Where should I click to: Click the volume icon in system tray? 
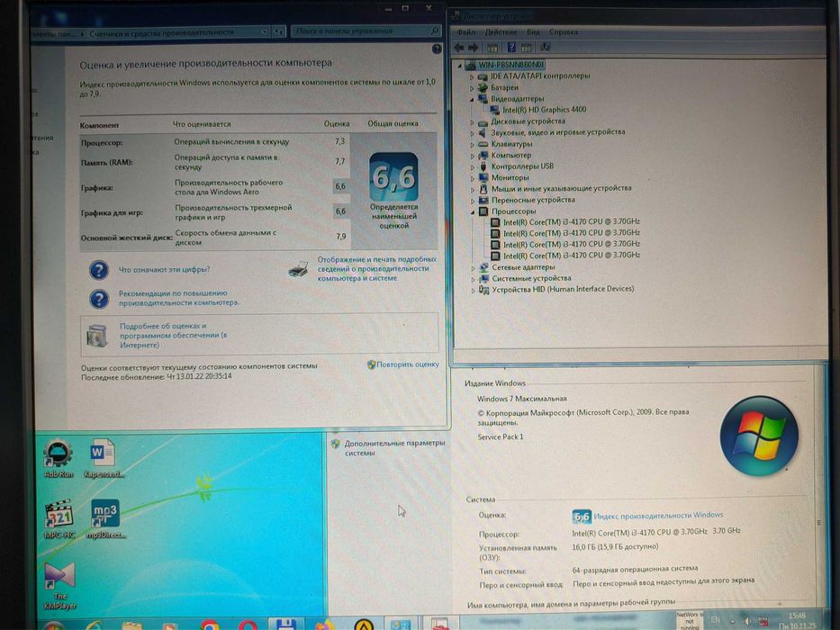[747, 621]
